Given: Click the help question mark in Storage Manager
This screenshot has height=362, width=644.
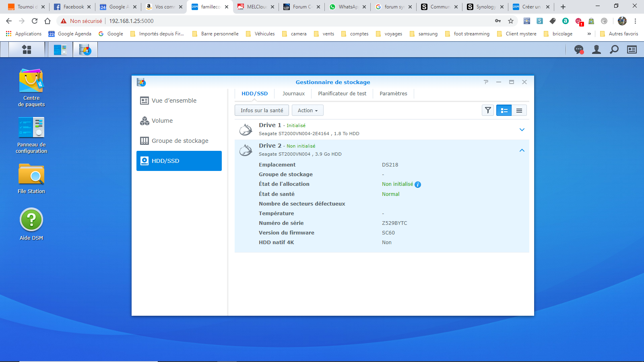Looking at the screenshot, I should click(486, 82).
